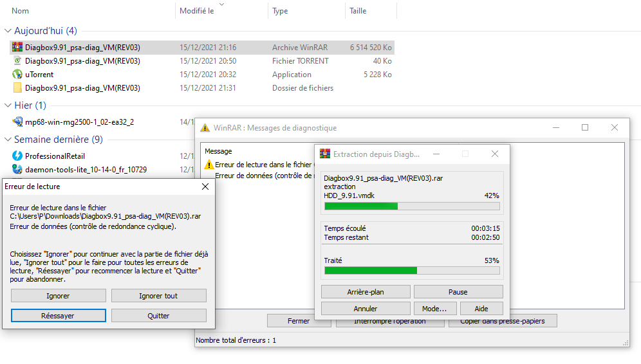Click the '6 514 520 Ko' size value
641x364 pixels.
tap(371, 48)
